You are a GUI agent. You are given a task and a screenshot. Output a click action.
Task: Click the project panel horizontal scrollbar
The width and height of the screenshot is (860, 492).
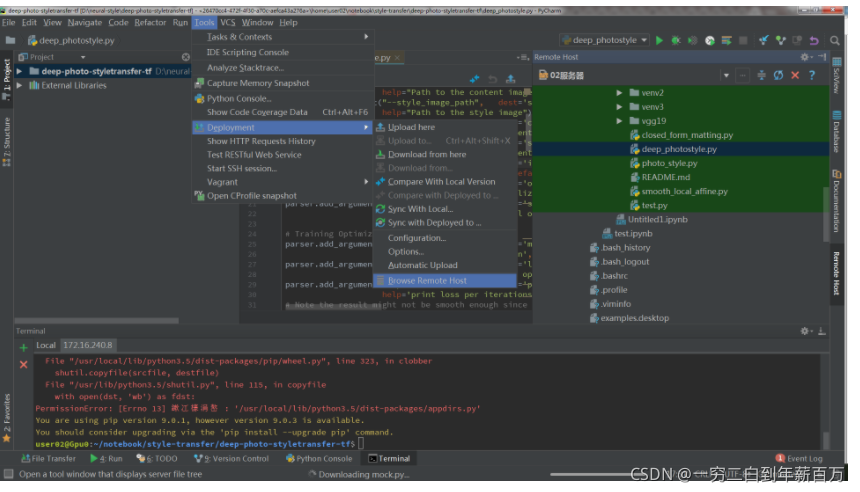click(x=97, y=320)
